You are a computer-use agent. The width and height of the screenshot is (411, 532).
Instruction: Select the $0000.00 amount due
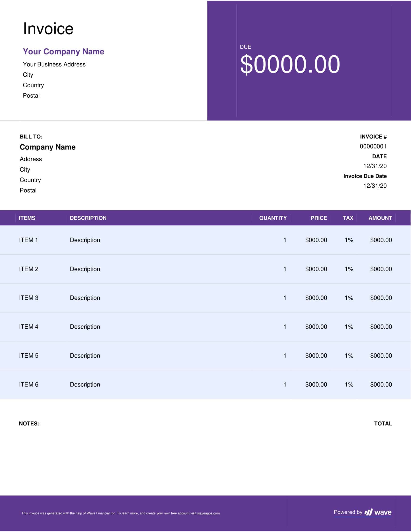coord(290,64)
